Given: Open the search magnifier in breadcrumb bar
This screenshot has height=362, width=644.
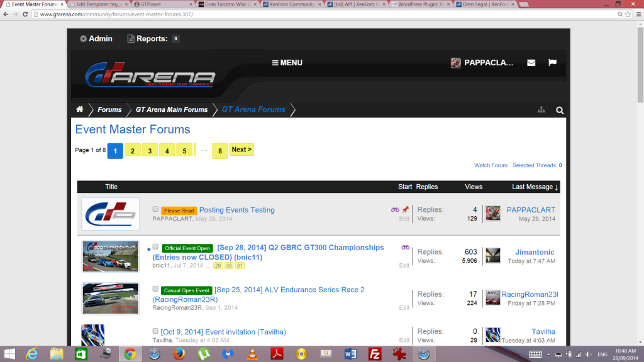Looking at the screenshot, I should [x=560, y=110].
